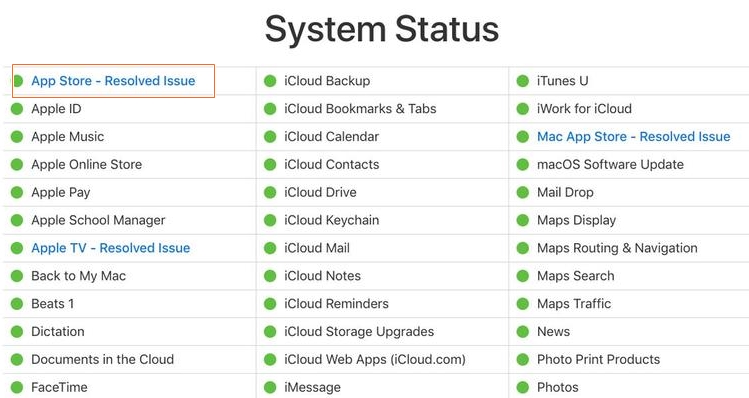Select the iWork for iCloud entry
Image resolution: width=749 pixels, height=398 pixels.
click(584, 109)
